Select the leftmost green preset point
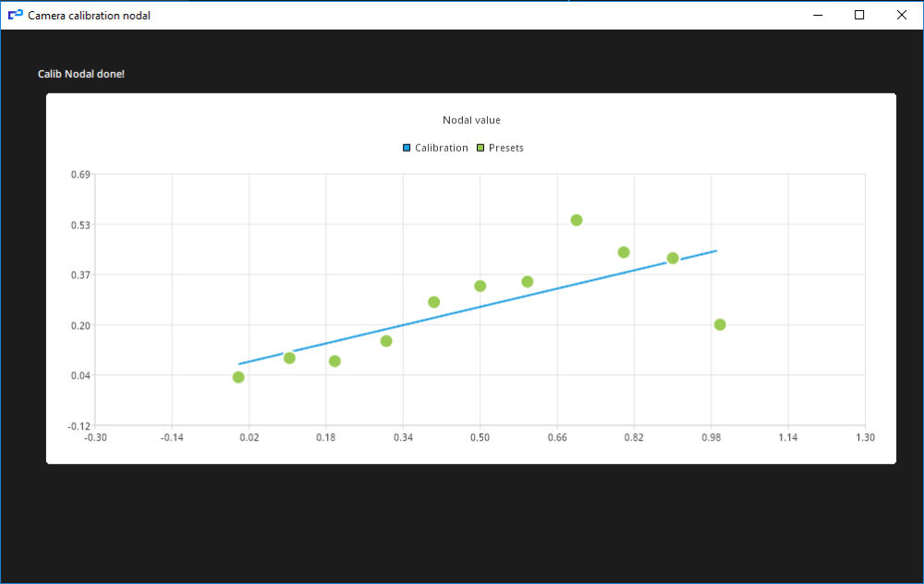Screen dimensions: 924x584 (238, 377)
